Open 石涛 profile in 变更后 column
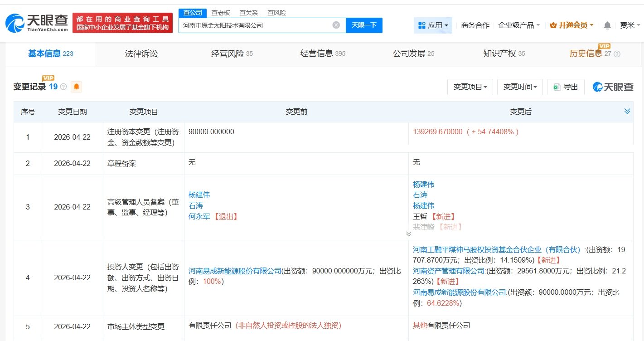The width and height of the screenshot is (644, 341). point(420,195)
